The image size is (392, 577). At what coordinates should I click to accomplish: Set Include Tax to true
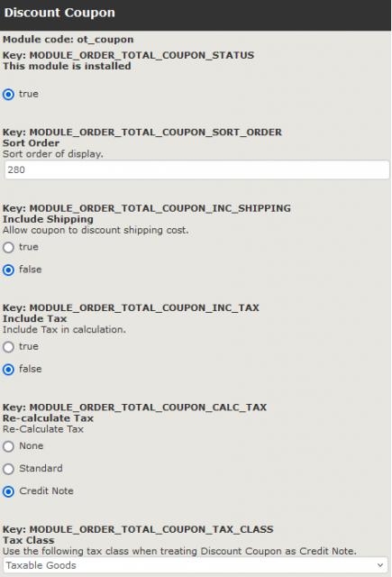[x=8, y=346]
